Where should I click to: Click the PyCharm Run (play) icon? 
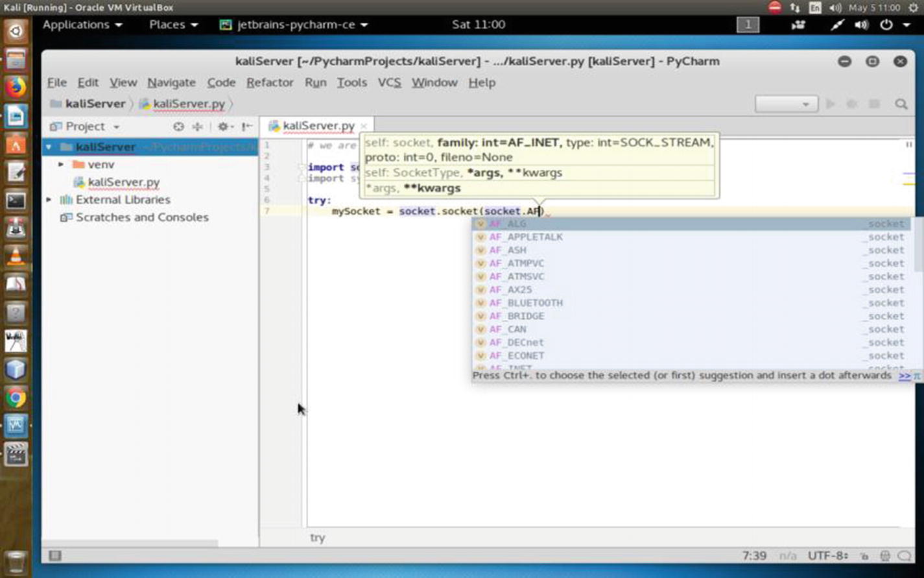(831, 104)
